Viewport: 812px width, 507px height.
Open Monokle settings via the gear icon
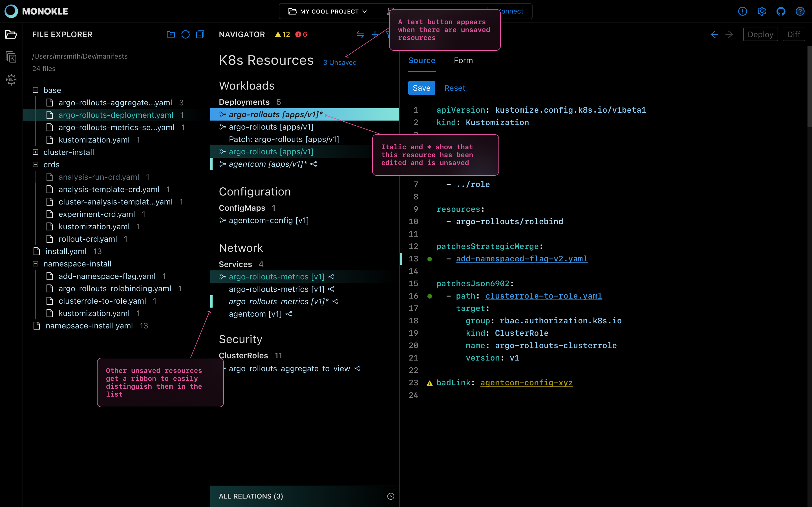[x=762, y=11]
